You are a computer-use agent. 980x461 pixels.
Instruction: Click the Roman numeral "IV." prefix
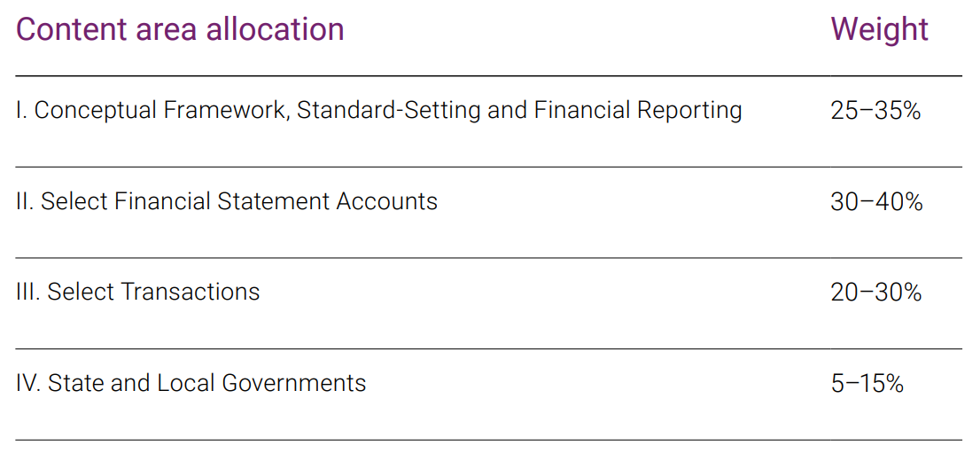tap(28, 383)
